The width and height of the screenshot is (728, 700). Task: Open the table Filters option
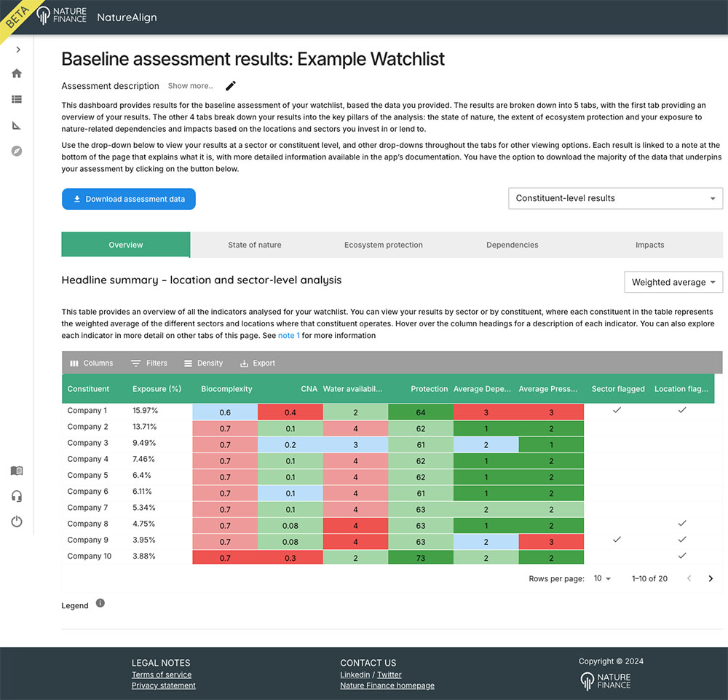point(149,363)
